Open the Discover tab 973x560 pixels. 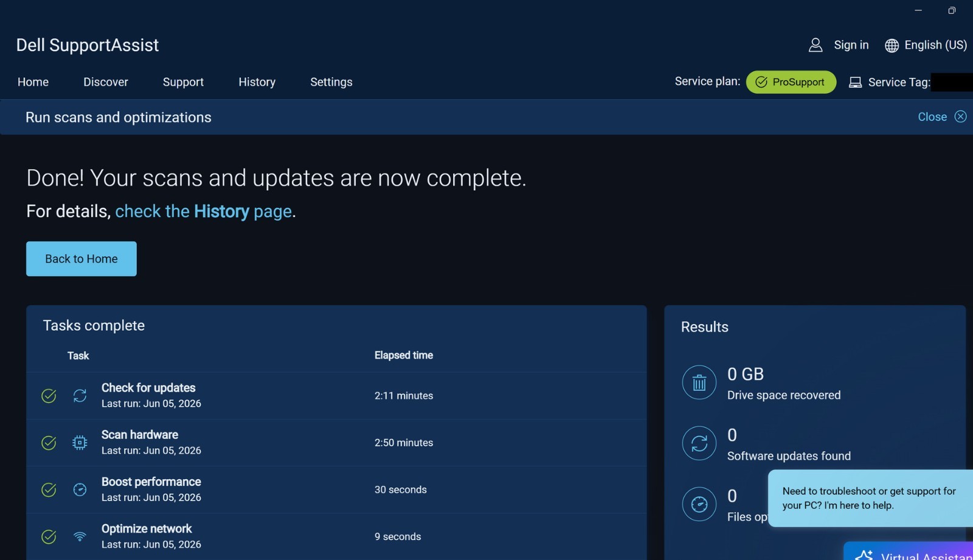coord(106,82)
